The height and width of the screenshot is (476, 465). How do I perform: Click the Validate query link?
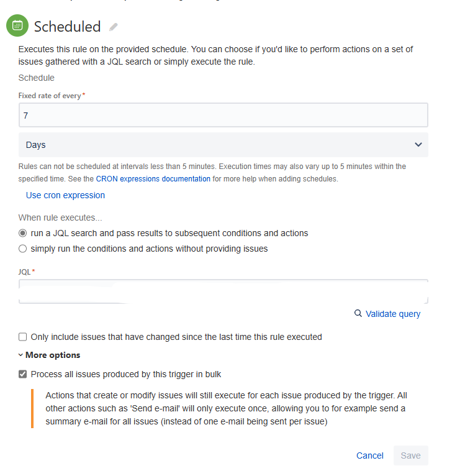(393, 314)
